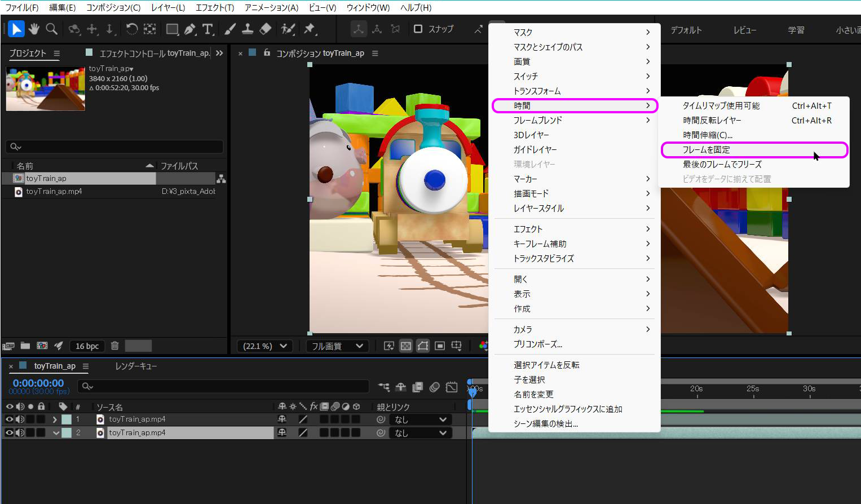
Task: Click the Puppet Pin tool
Action: [310, 29]
